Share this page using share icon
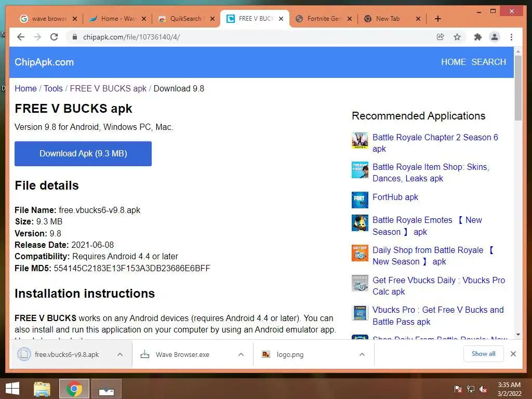Image resolution: width=532 pixels, height=399 pixels. click(441, 37)
